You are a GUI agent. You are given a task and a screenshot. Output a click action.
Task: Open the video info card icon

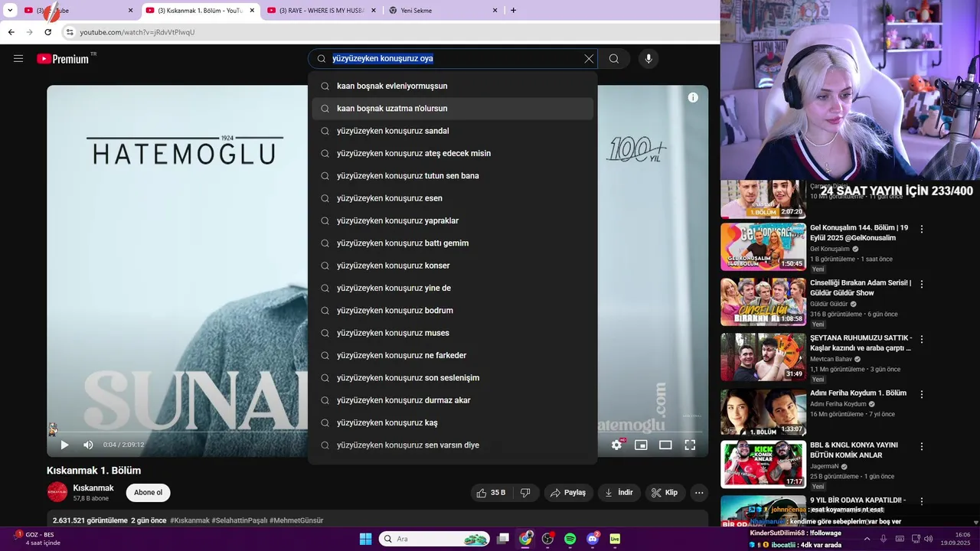click(693, 97)
